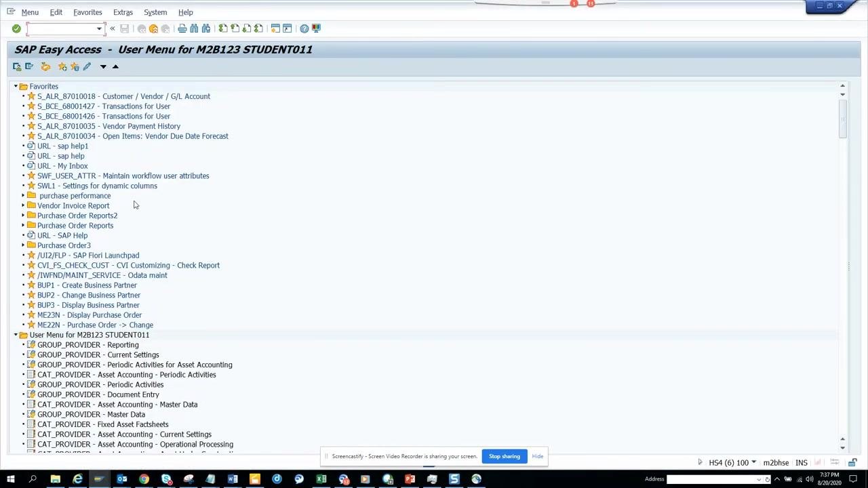The image size is (868, 488).
Task: Click the Create New Session icon
Action: click(x=275, y=28)
